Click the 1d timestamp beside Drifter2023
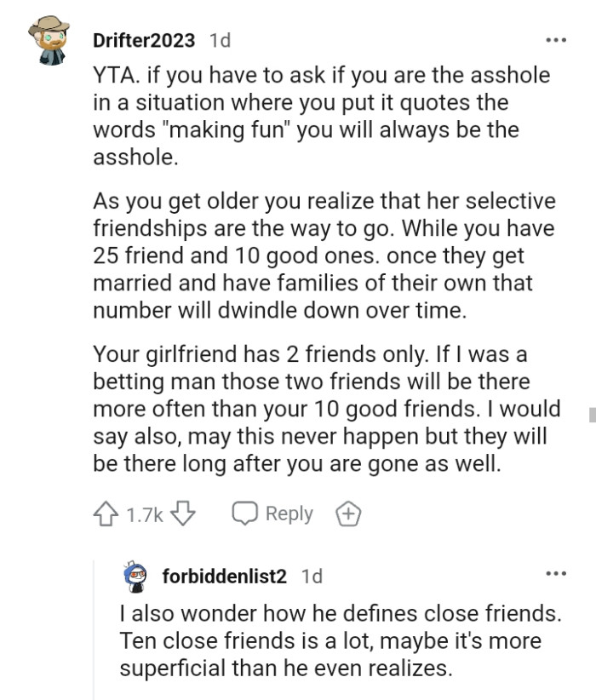 [x=219, y=40]
